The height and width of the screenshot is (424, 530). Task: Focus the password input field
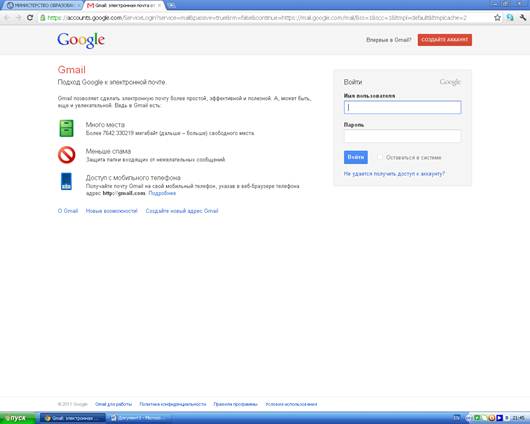click(x=402, y=136)
